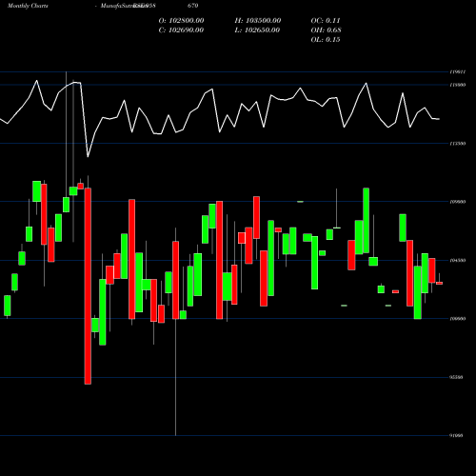The width and height of the screenshot is (476, 476).
Task: Click the "Monthly Charts" title text
Action: 28,6
